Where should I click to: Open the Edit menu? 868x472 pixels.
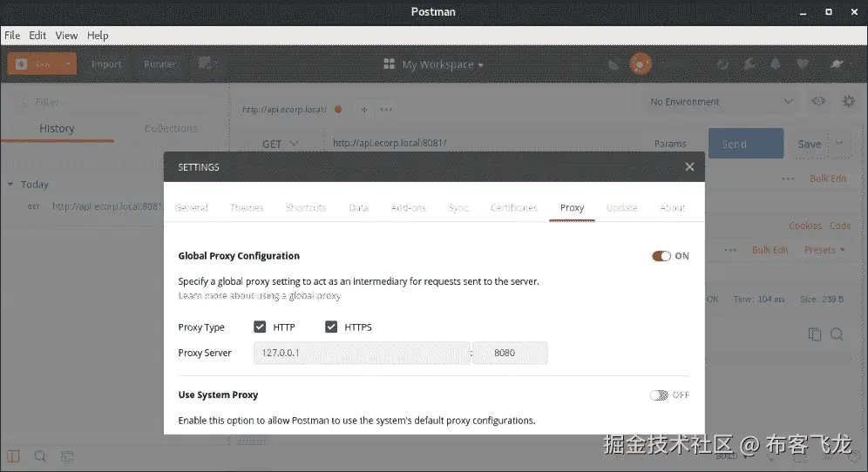37,36
